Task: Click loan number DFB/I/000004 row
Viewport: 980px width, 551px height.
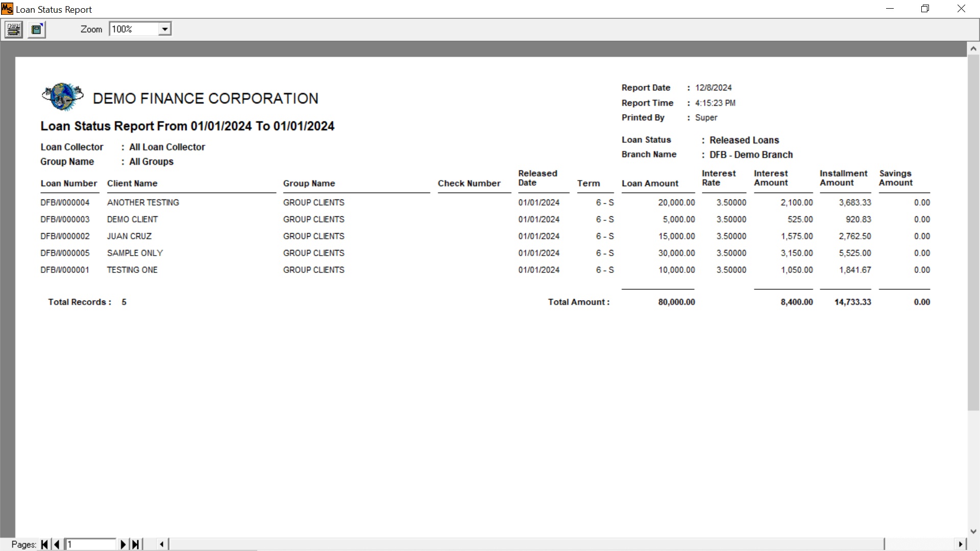Action: [65, 203]
